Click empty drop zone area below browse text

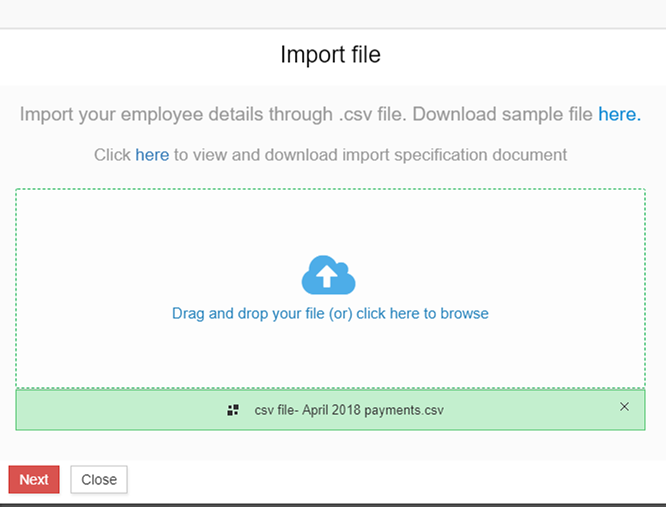[330, 355]
